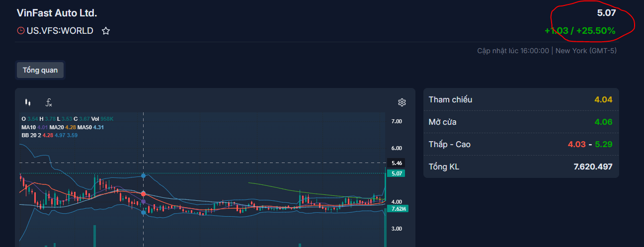Click the 7.00 price axis tick
Image resolution: width=644 pixels, height=247 pixels.
coord(397,121)
